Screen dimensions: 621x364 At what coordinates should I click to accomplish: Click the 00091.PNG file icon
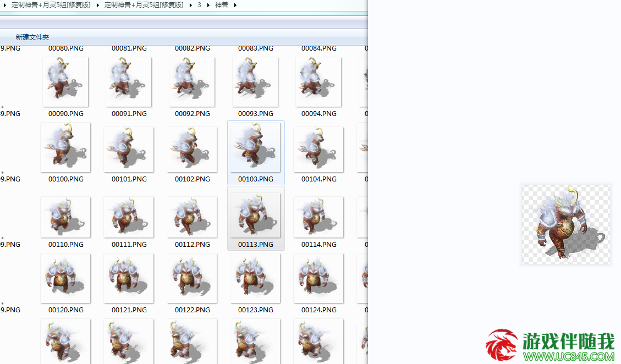click(x=129, y=82)
